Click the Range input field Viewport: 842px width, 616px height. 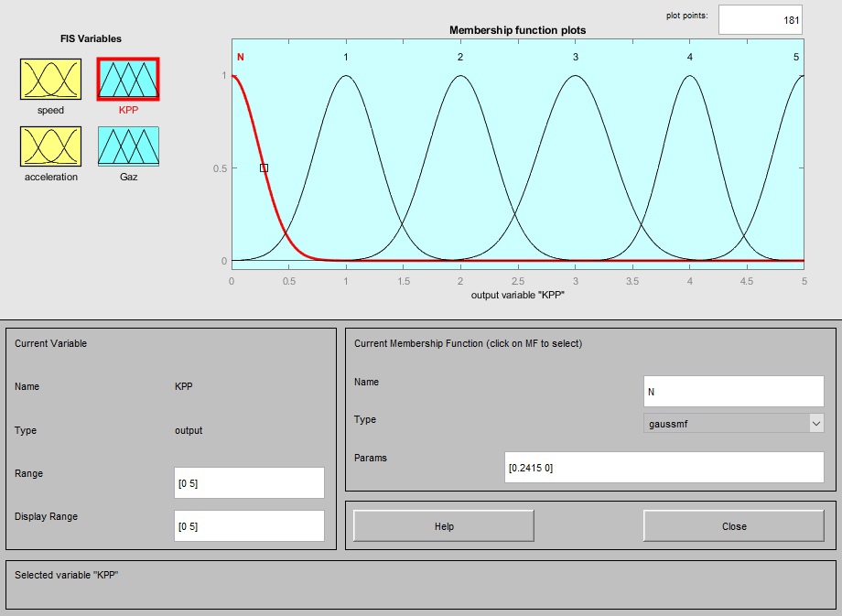pyautogui.click(x=249, y=482)
